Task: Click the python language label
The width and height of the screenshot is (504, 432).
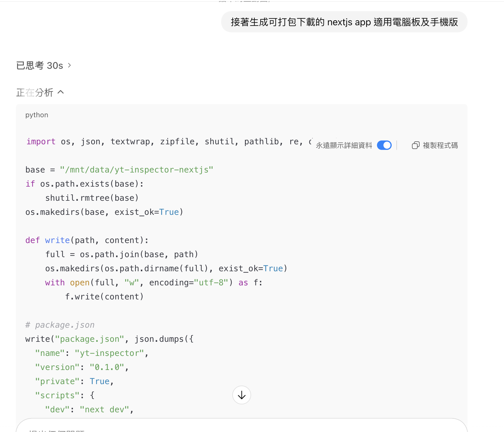Action: (x=37, y=115)
